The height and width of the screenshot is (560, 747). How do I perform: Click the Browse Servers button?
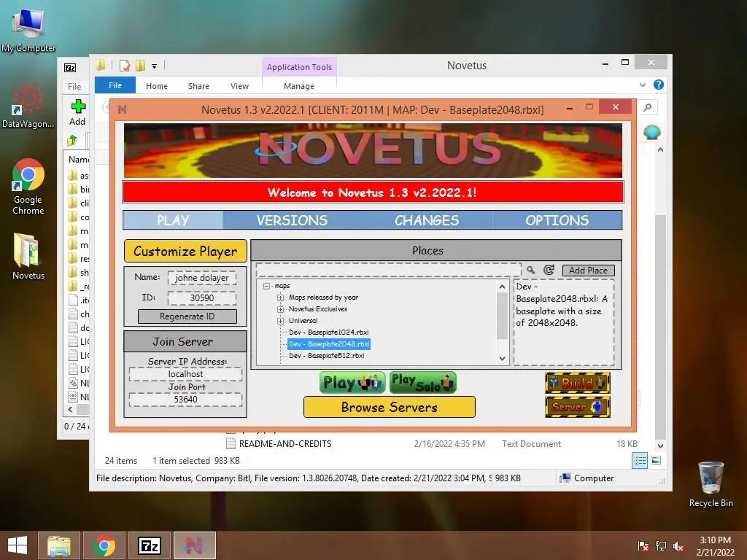point(390,407)
